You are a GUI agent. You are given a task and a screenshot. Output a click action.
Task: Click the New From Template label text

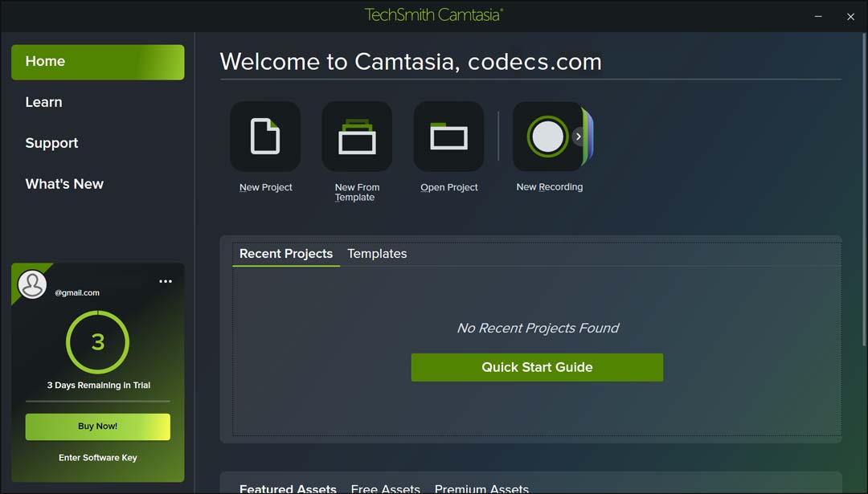357,193
